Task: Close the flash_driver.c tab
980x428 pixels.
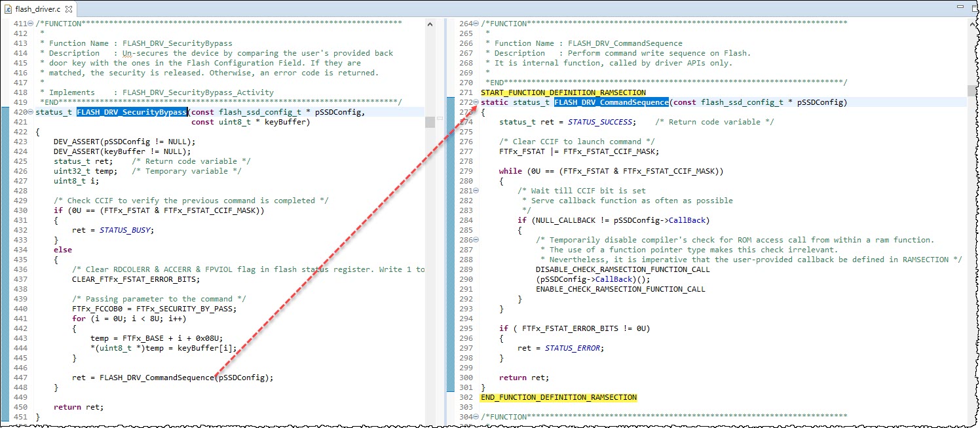Action: click(x=69, y=9)
